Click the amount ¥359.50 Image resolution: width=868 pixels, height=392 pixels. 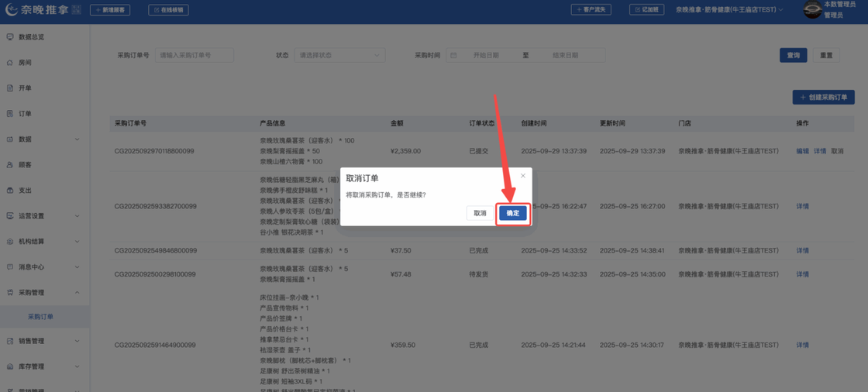coord(403,345)
